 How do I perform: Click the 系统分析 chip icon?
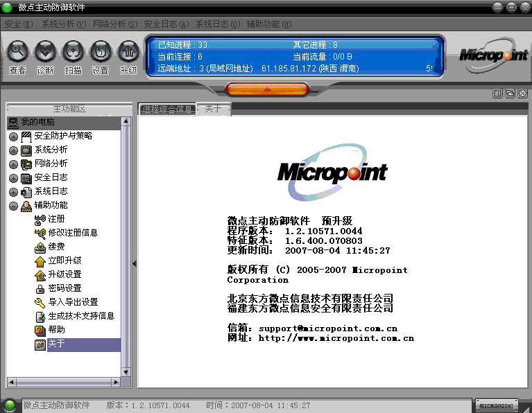(x=26, y=150)
